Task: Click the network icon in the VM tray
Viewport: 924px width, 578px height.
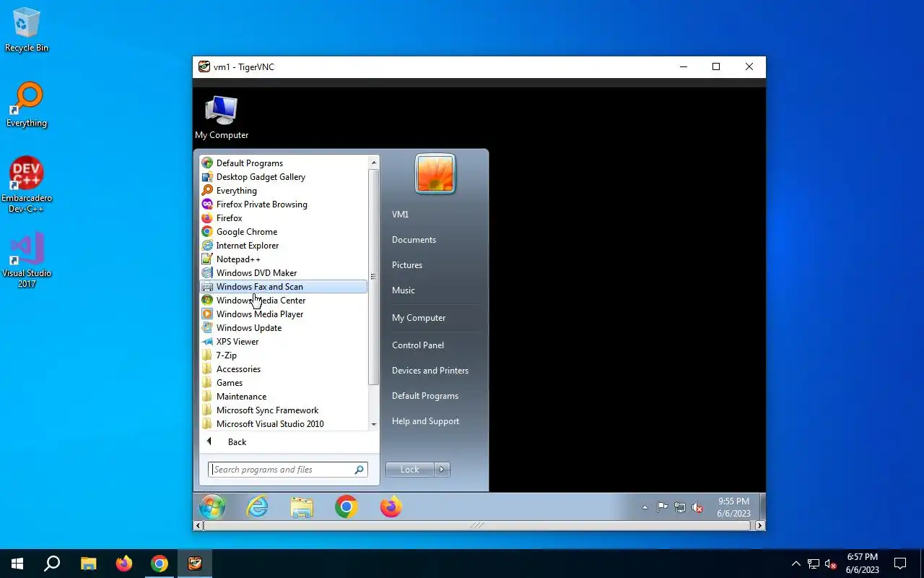Action: click(x=680, y=507)
